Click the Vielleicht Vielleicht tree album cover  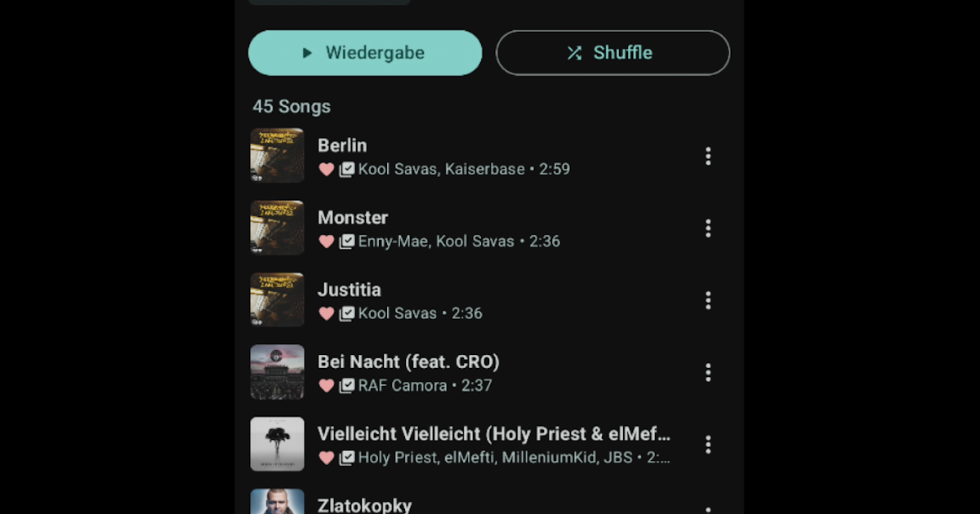tap(277, 445)
